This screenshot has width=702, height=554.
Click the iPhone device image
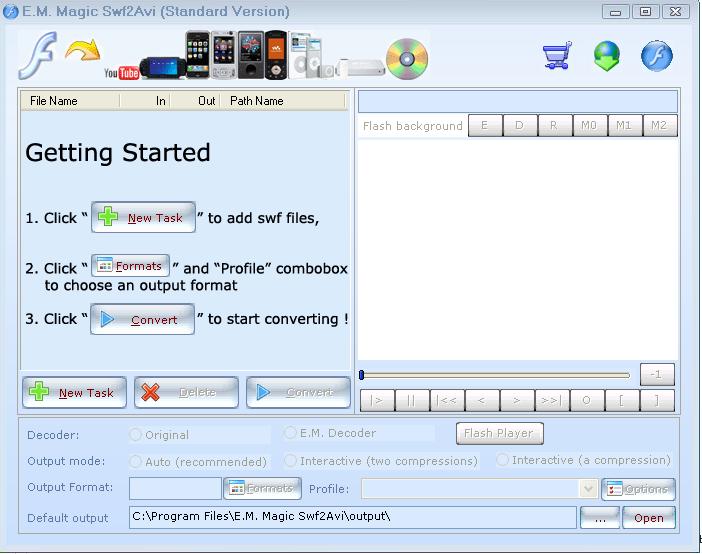coord(197,55)
